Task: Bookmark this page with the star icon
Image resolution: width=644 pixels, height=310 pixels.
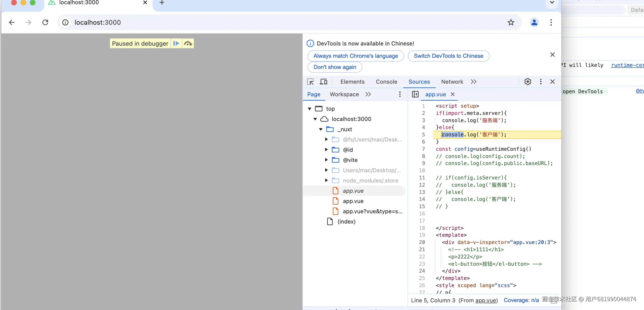Action: click(511, 22)
